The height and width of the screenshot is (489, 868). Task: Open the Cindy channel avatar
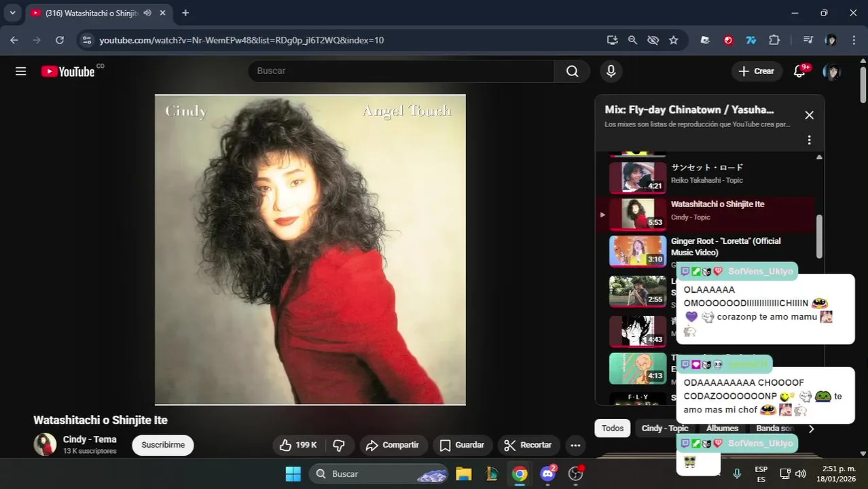[x=46, y=445]
